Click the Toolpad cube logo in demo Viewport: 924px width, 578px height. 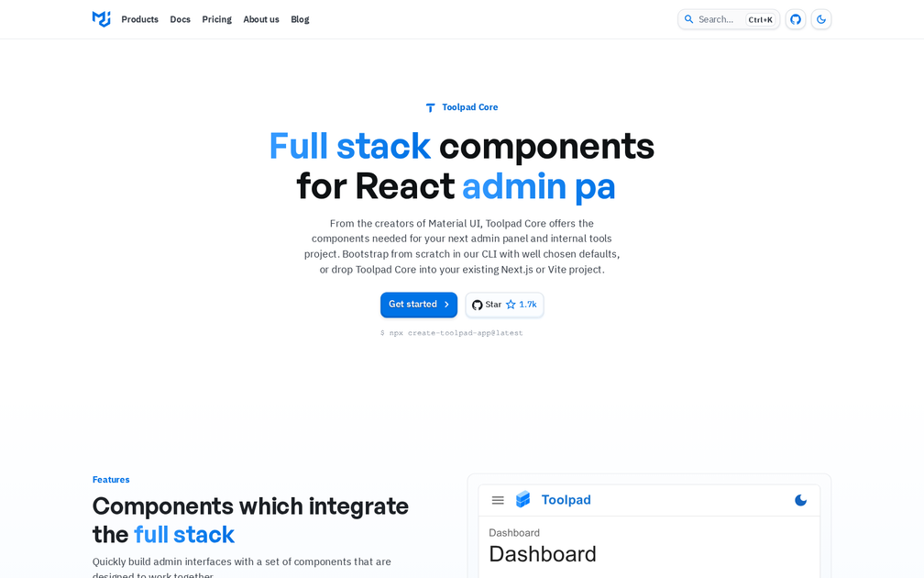tap(523, 499)
